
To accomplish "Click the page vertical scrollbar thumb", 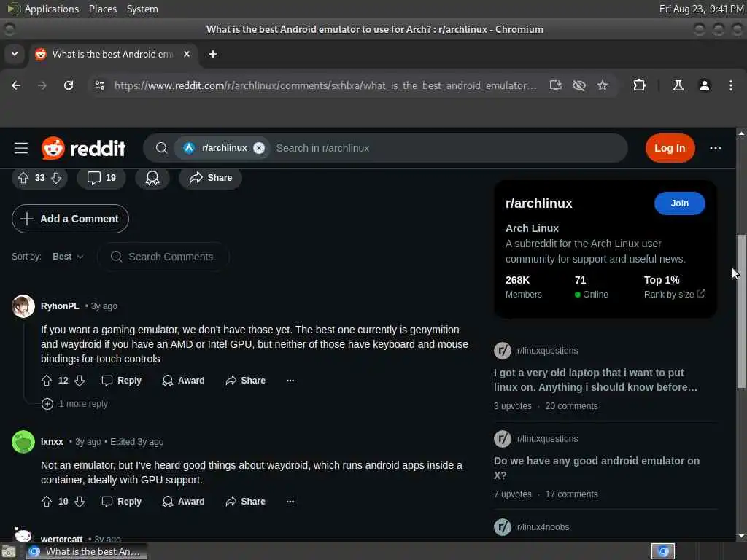I will point(741,311).
